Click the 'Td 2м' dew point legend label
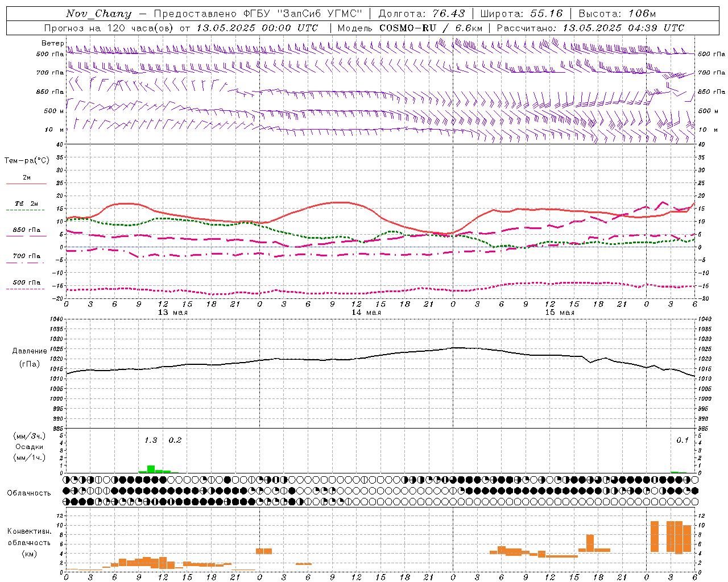Screen dimensions: 728x582 [26, 203]
